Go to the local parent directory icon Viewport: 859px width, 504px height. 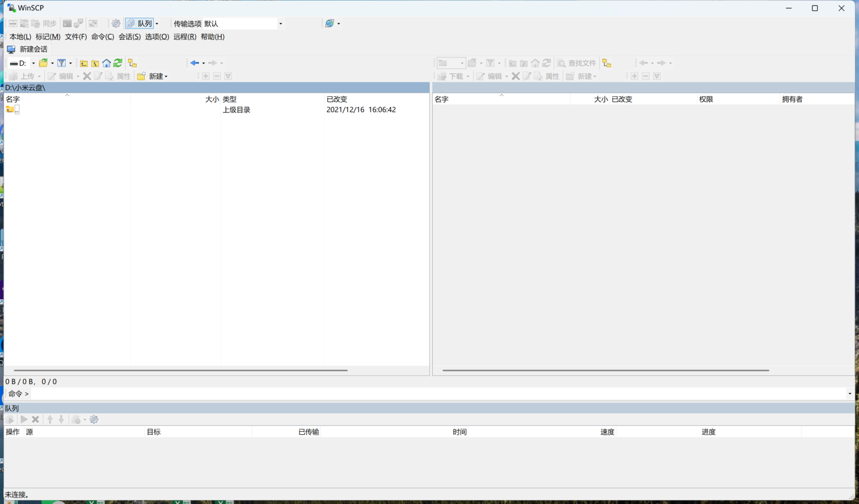tap(84, 63)
